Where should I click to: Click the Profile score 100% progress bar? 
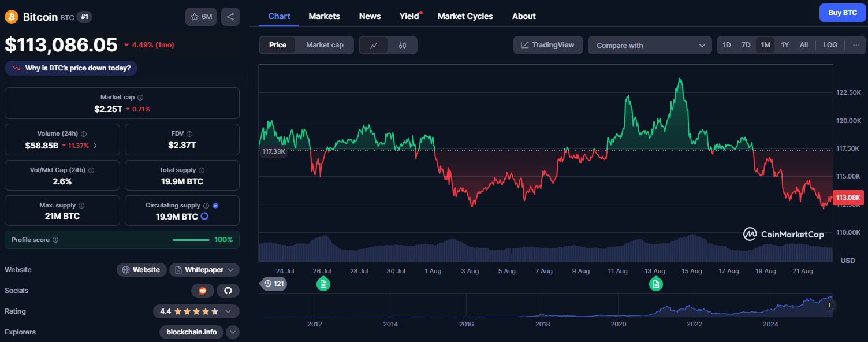tap(191, 240)
